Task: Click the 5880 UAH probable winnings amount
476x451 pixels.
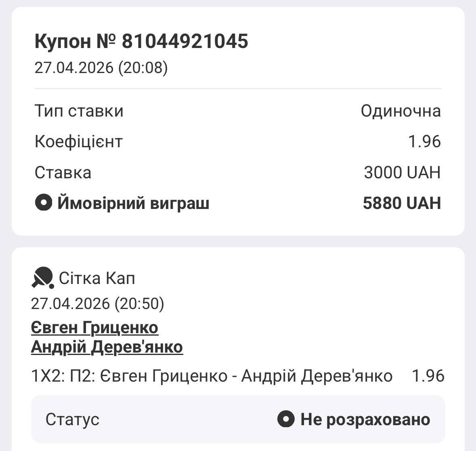Action: click(402, 203)
